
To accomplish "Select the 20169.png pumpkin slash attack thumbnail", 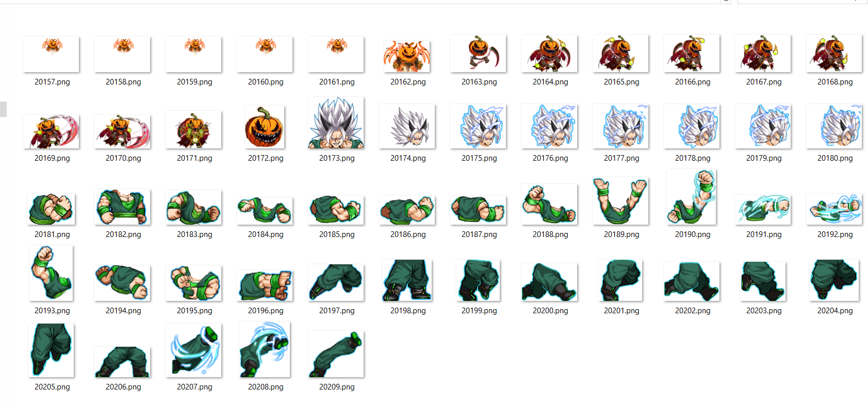I will (x=52, y=131).
